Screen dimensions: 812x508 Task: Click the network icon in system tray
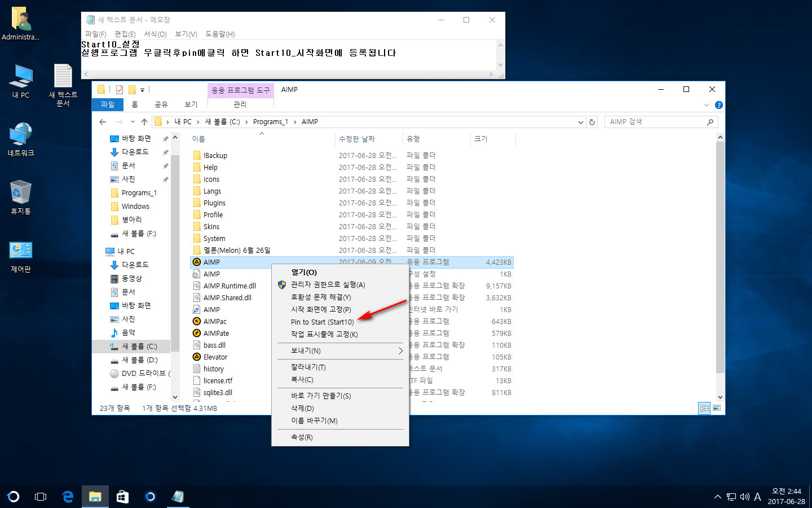pos(731,497)
